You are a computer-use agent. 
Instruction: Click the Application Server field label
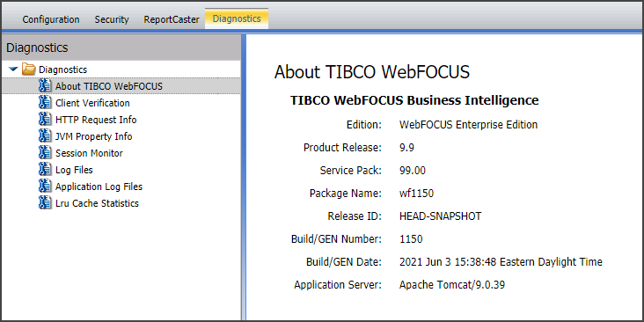click(338, 285)
